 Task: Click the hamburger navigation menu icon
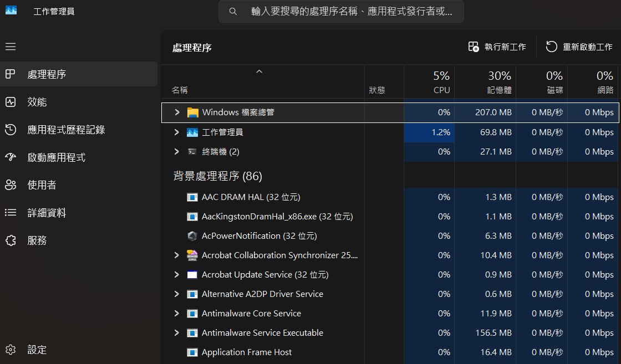11,47
